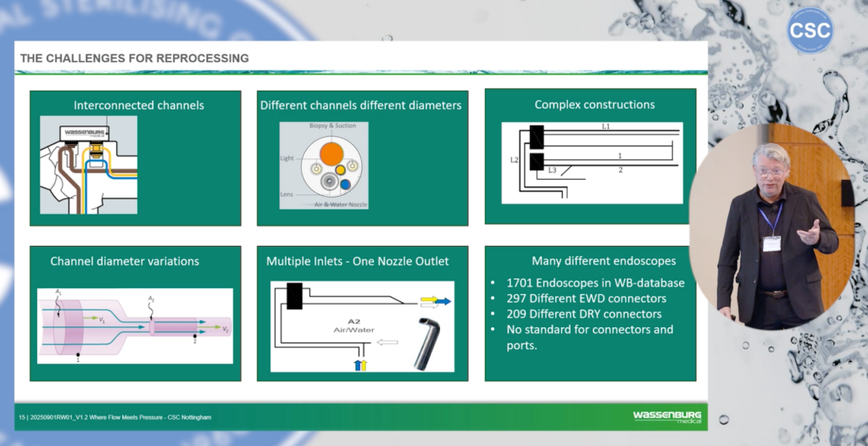The width and height of the screenshot is (868, 446).
Task: Click 'Complex constructions' heading
Action: (594, 104)
